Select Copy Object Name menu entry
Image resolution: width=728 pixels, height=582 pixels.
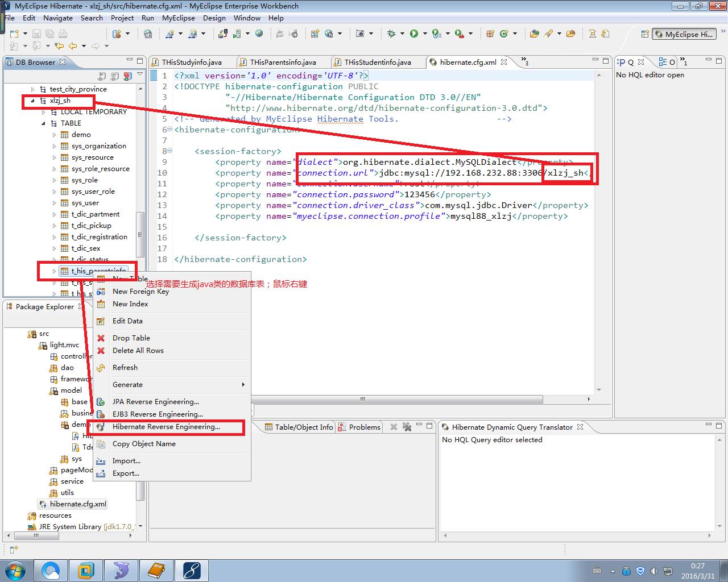[172, 444]
